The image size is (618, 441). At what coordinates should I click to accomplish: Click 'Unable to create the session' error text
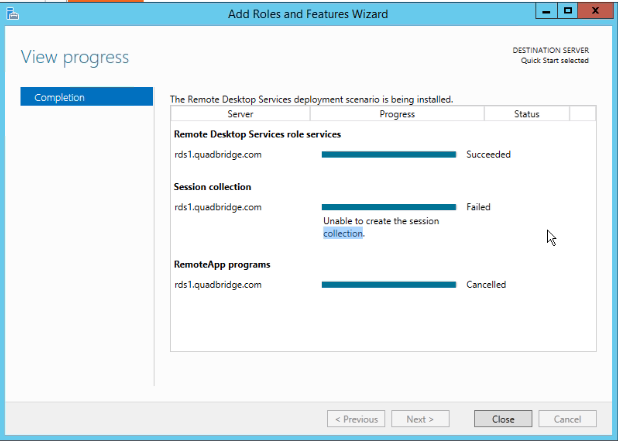pyautogui.click(x=381, y=221)
